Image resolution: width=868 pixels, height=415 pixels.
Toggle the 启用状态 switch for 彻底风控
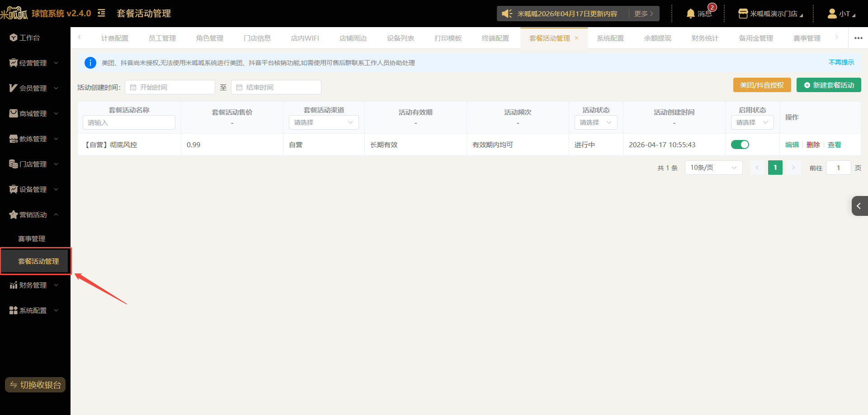tap(740, 145)
